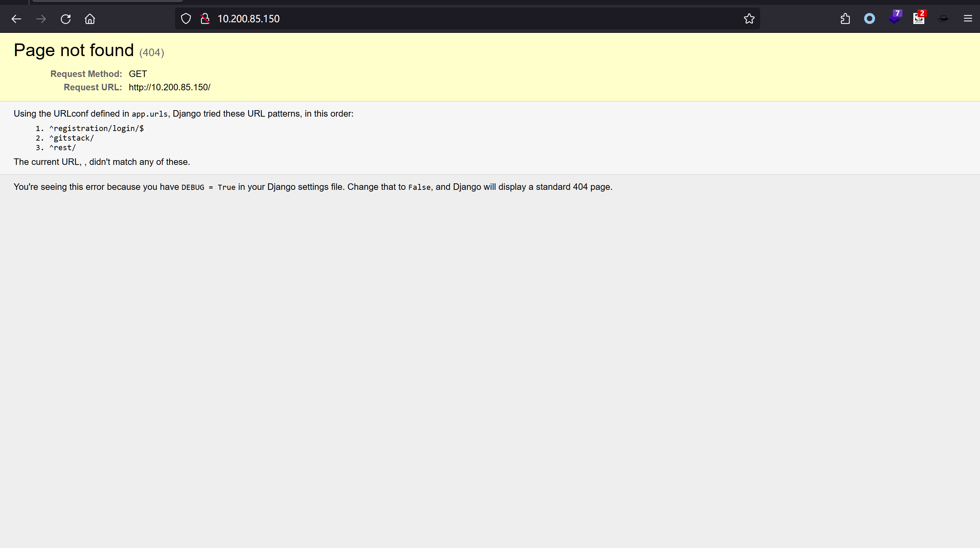980x548 pixels.
Task: Click the Page not found heading
Action: (74, 50)
